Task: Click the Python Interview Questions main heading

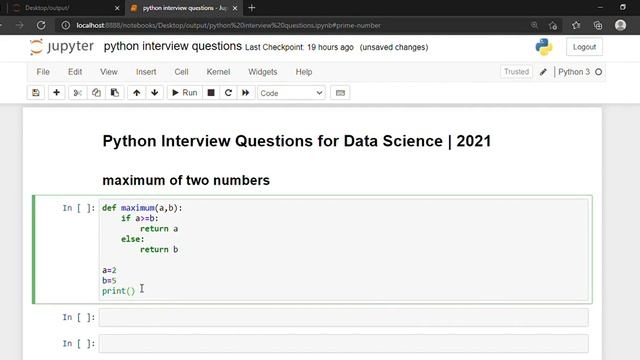Action: pos(297,141)
